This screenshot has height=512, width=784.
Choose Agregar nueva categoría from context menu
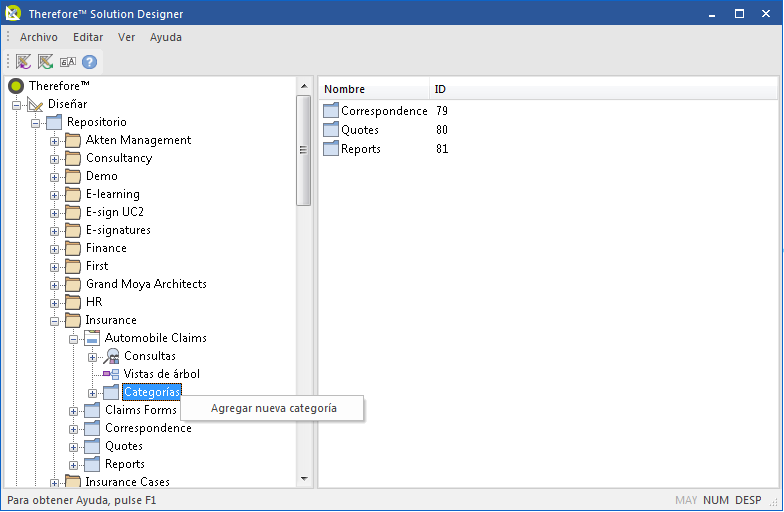pyautogui.click(x=272, y=408)
